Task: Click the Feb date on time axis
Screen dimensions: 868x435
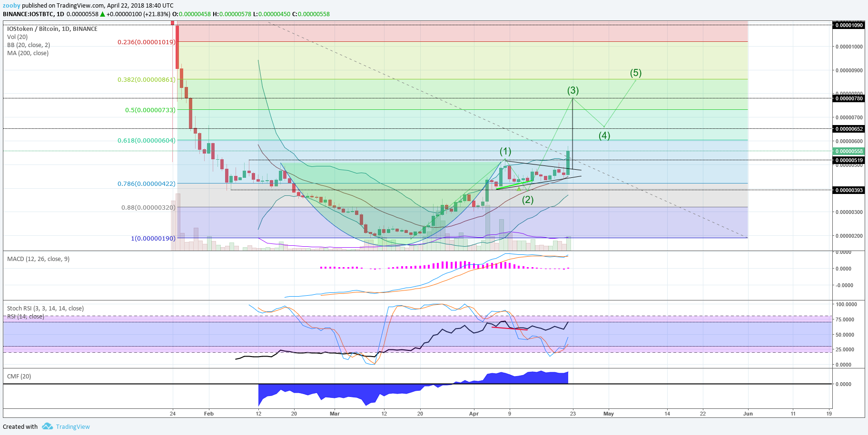Action: pyautogui.click(x=209, y=414)
